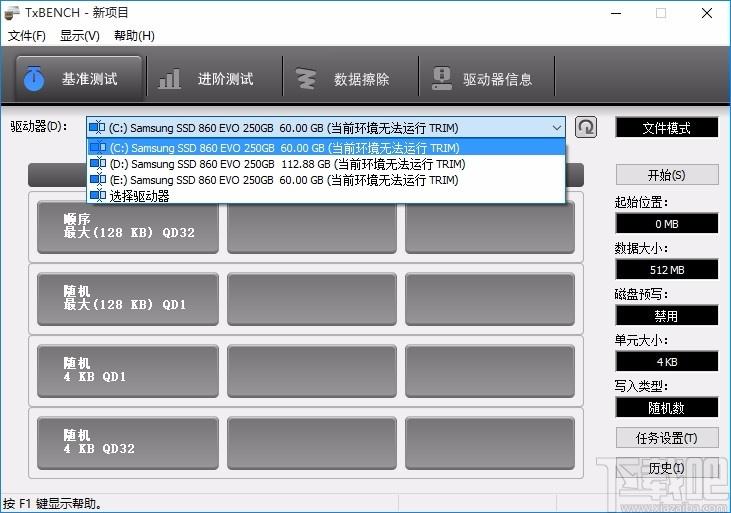This screenshot has width=731, height=513.
Task: Click the 顺序 最大(128 KB) QD32 test button
Action: (128, 227)
